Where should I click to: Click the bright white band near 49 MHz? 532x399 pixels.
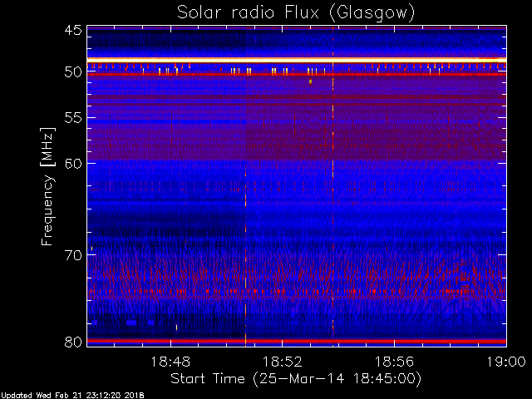click(x=297, y=60)
